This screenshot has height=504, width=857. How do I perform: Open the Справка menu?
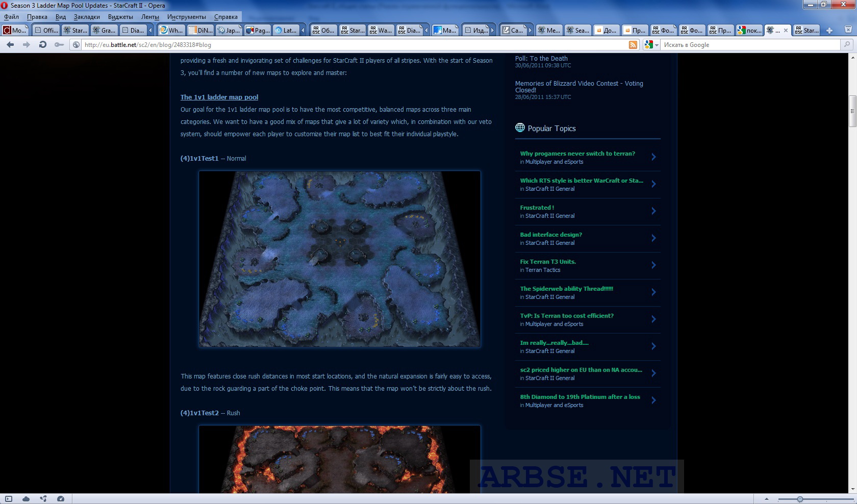226,17
